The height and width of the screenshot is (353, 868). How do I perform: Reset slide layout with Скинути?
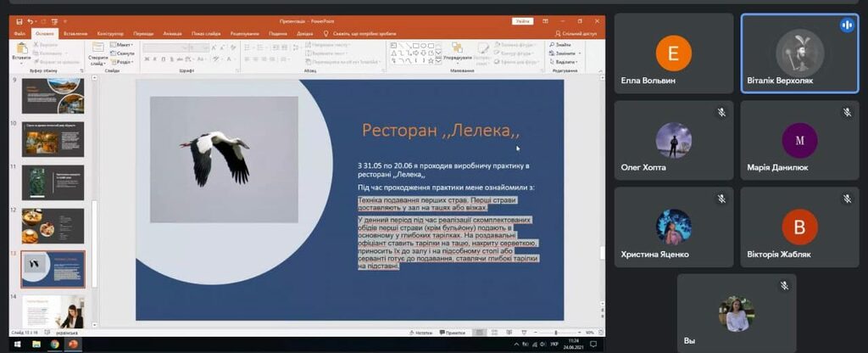[122, 53]
